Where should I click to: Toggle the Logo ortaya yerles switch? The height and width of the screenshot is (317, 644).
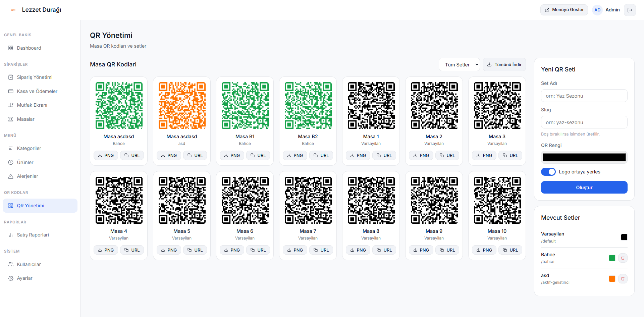[548, 172]
